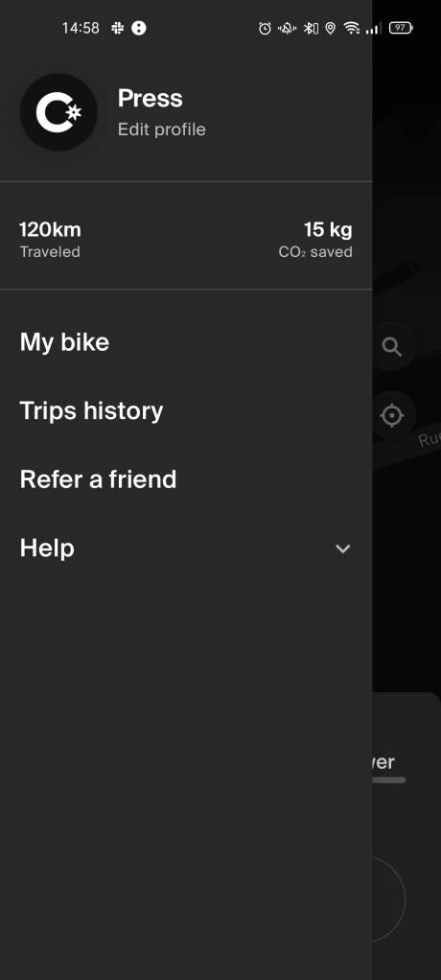This screenshot has height=980, width=441.
Task: Open the Help menu entry
Action: pyautogui.click(x=186, y=548)
